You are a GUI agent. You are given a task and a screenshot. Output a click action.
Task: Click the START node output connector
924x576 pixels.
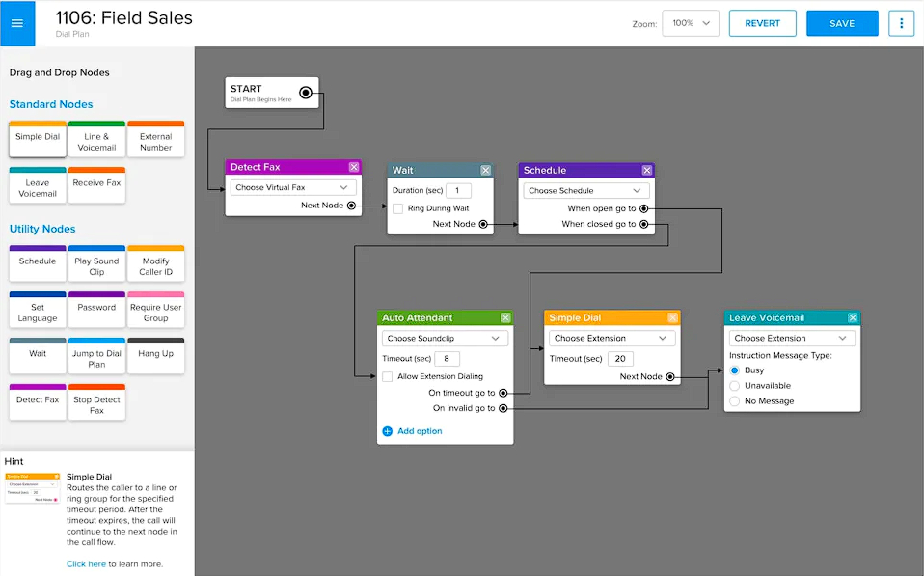(x=306, y=93)
